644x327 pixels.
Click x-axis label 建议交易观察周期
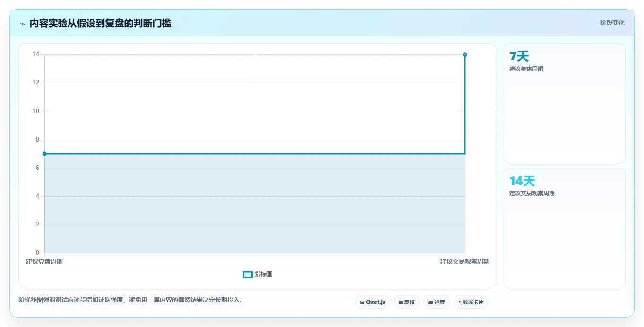(x=465, y=261)
